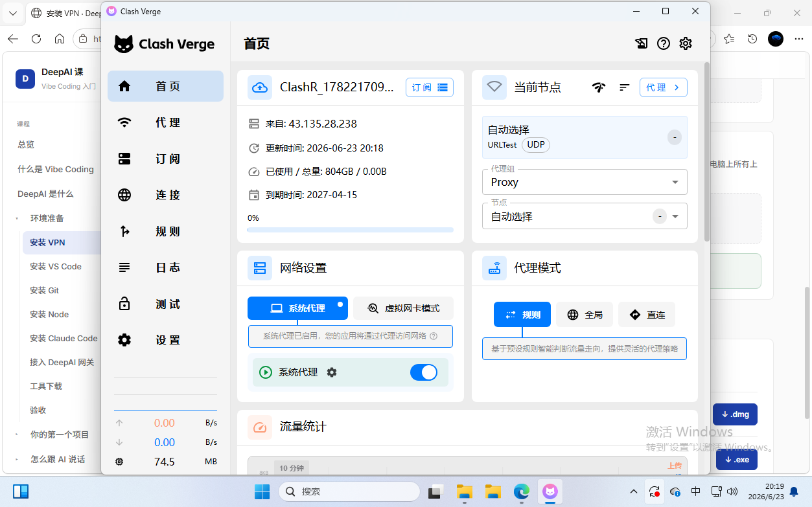Select 虚拟网卡模式 tab
The width and height of the screenshot is (812, 507).
pos(403,308)
